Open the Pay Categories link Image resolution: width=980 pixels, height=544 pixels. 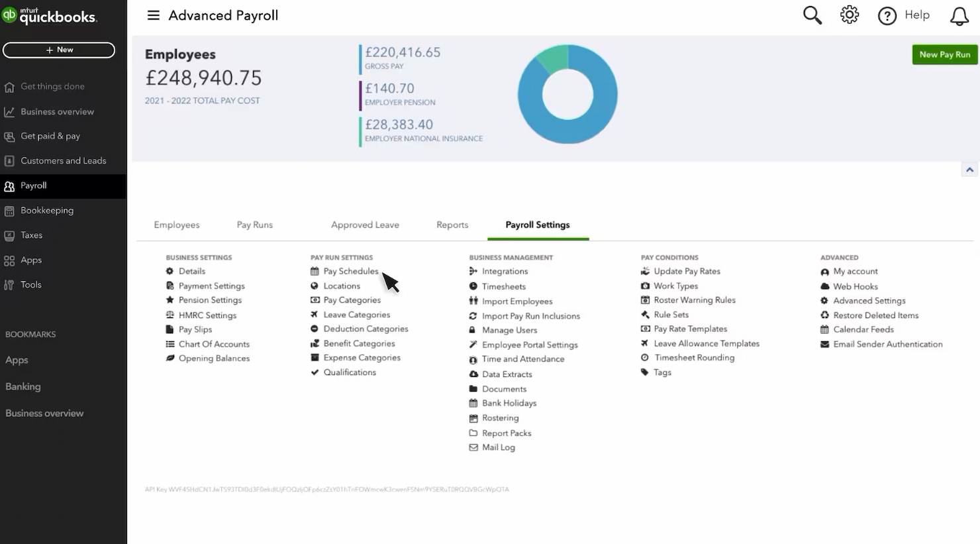pyautogui.click(x=352, y=300)
